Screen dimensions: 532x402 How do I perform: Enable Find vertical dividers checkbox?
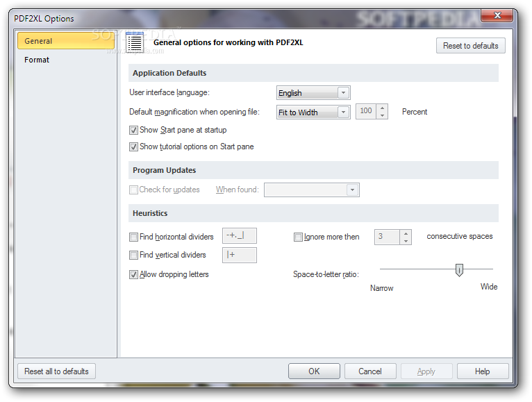click(x=133, y=255)
